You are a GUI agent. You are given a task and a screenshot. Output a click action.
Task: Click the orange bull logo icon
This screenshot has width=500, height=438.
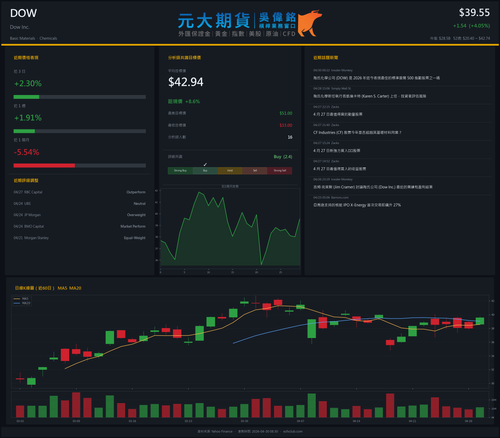pyautogui.click(x=309, y=23)
